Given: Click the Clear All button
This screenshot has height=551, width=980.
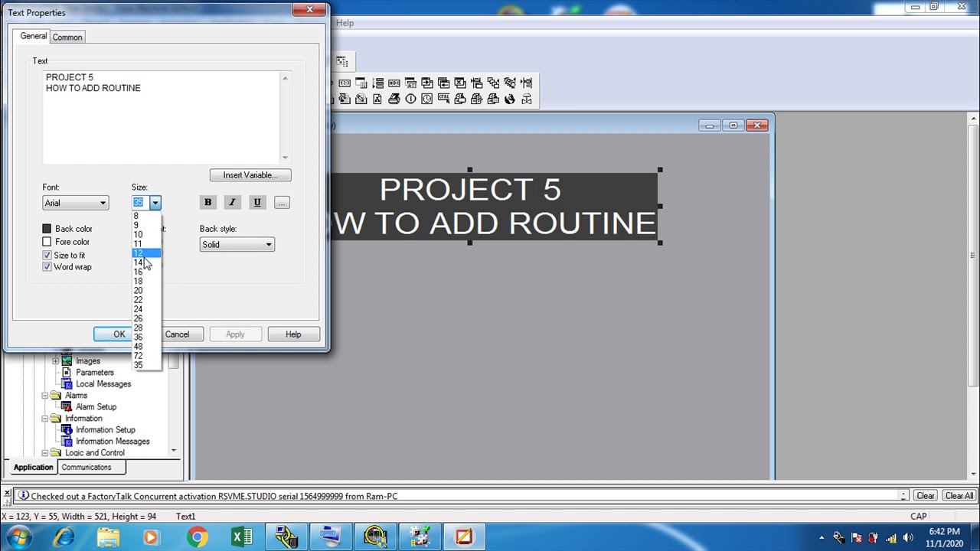Looking at the screenshot, I should click(959, 496).
